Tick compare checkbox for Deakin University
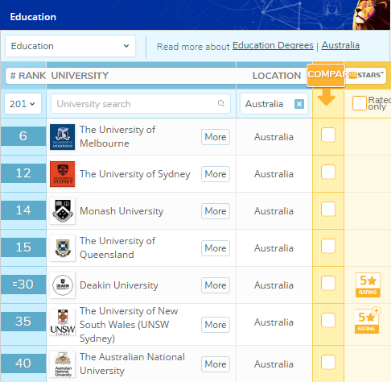This screenshot has width=392, height=382. click(328, 284)
